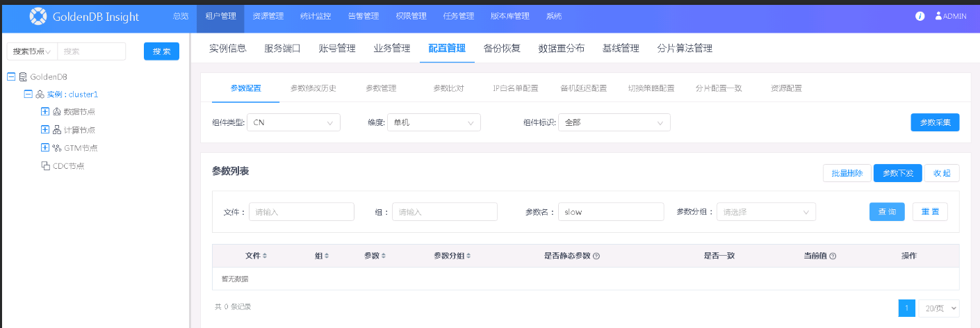Screen dimensions: 980x328
Task: Open 版本库管理 in top navigation
Action: 509,16
